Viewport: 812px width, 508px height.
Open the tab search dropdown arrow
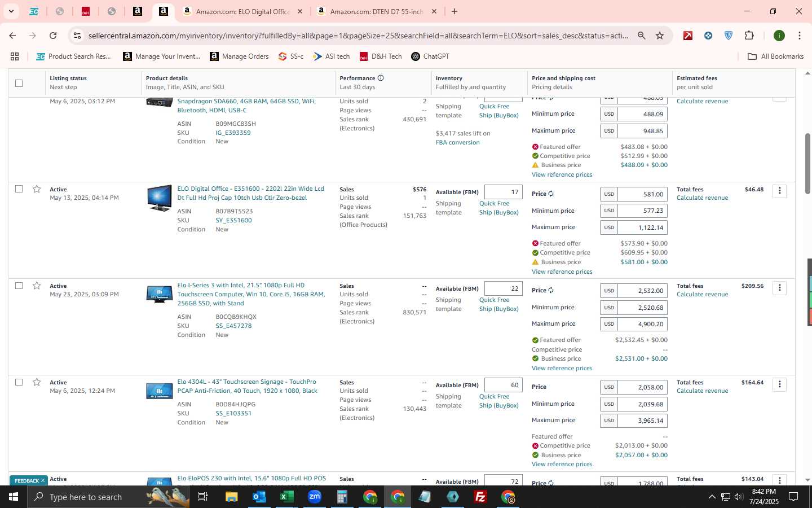pos(11,11)
